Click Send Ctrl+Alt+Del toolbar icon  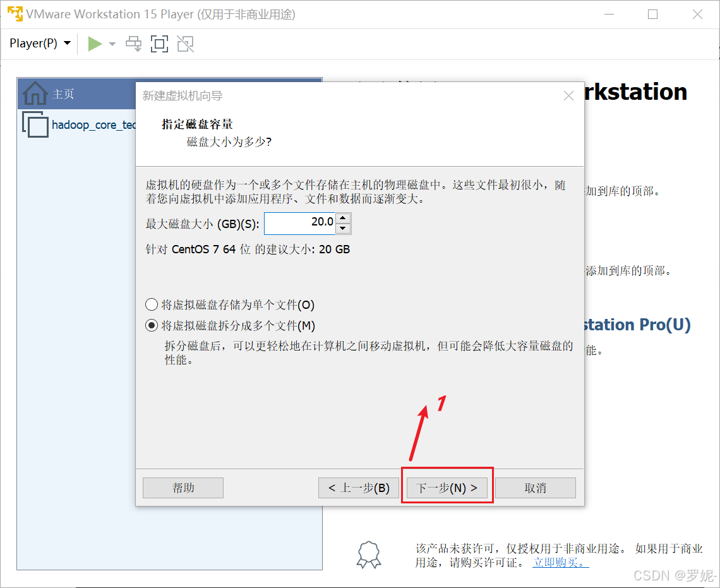coord(134,44)
